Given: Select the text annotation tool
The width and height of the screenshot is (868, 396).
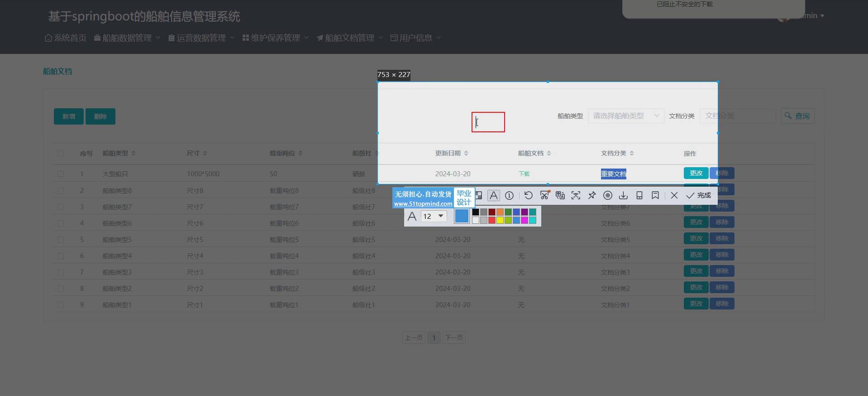Looking at the screenshot, I should point(494,195).
